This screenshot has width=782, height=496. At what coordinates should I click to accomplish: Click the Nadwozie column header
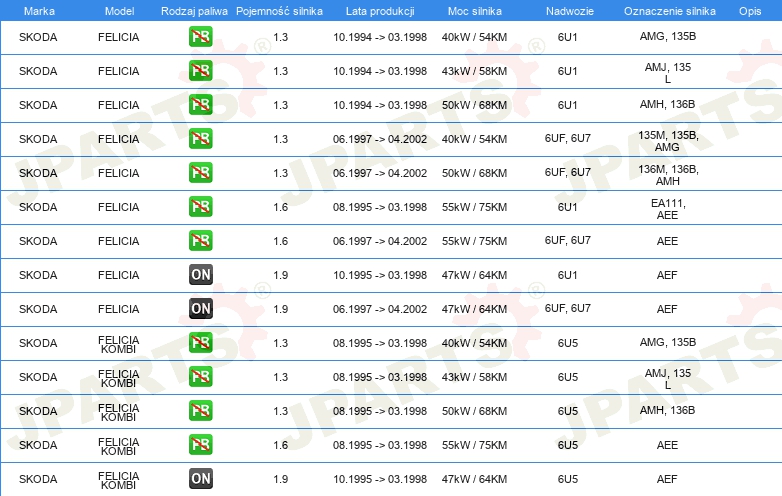click(570, 11)
